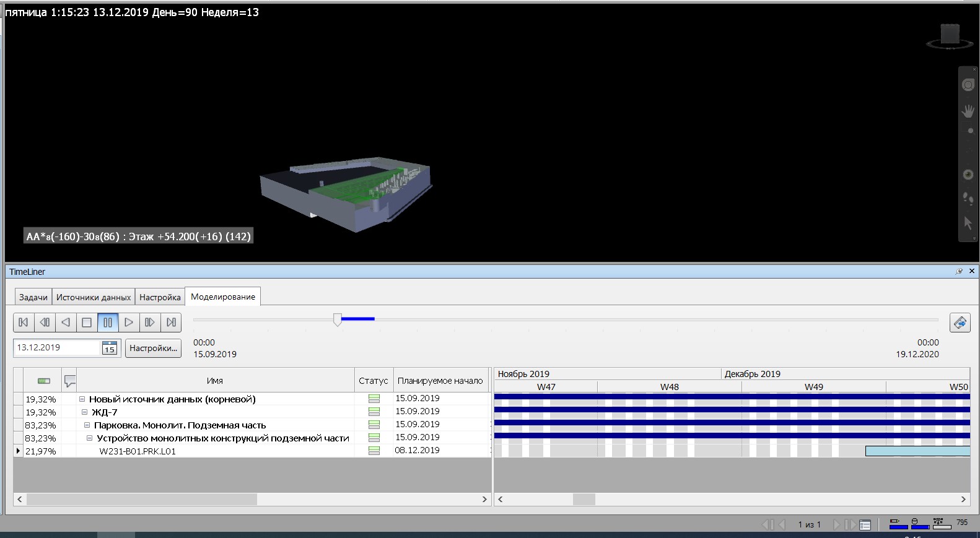Click the simulation position slider handle
The image size is (980, 538).
[x=338, y=319]
